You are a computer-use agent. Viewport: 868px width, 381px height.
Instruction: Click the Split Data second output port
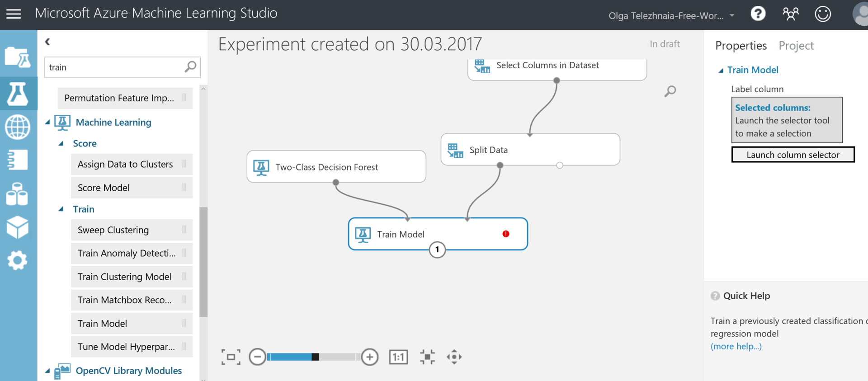point(560,165)
